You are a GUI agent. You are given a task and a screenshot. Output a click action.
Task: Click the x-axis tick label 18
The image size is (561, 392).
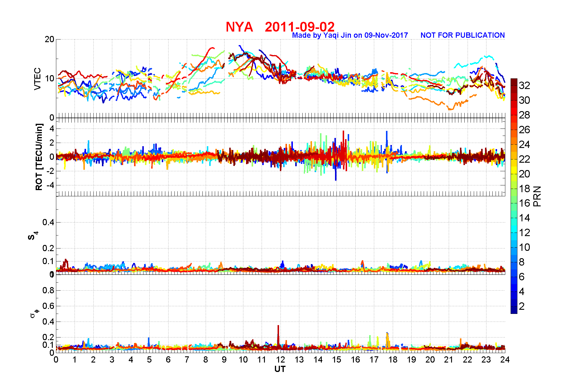point(393,360)
